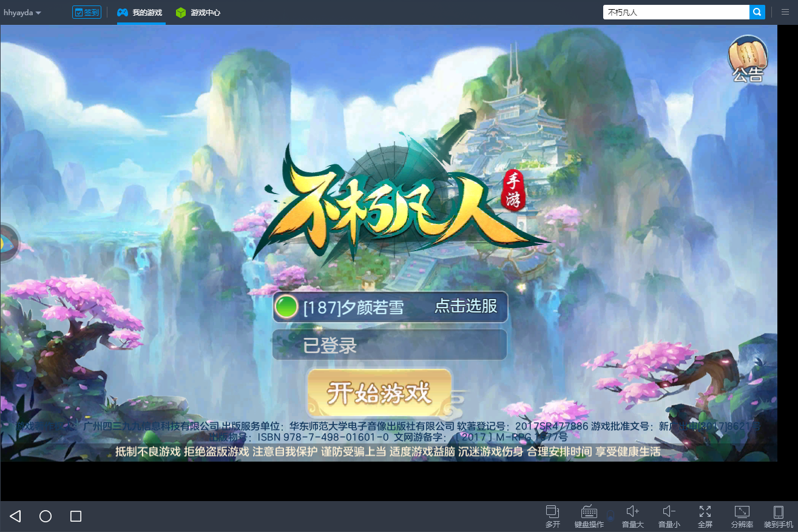Screen dimensions: 798x532
Task: Open 键盘操作 keyboard mapping tool
Action: coord(589,516)
